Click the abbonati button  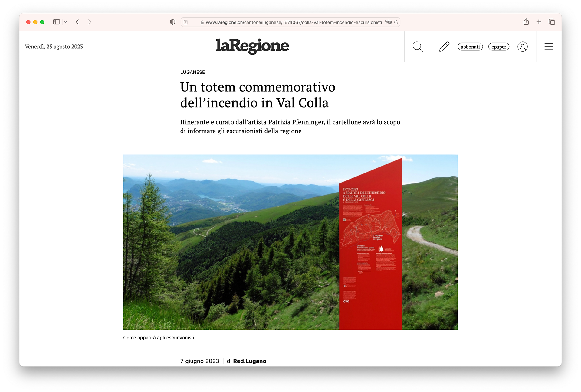[x=470, y=47]
